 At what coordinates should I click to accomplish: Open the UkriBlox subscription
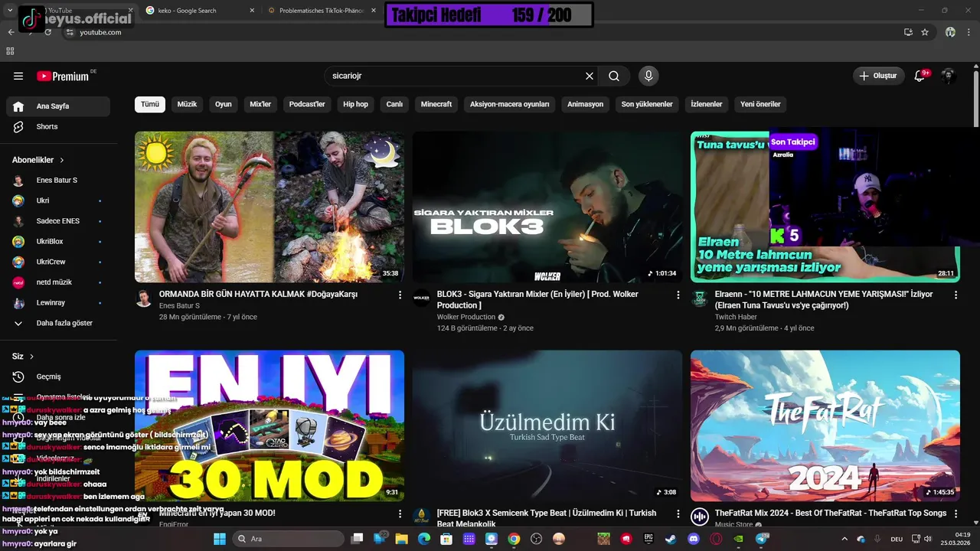[x=58, y=241]
